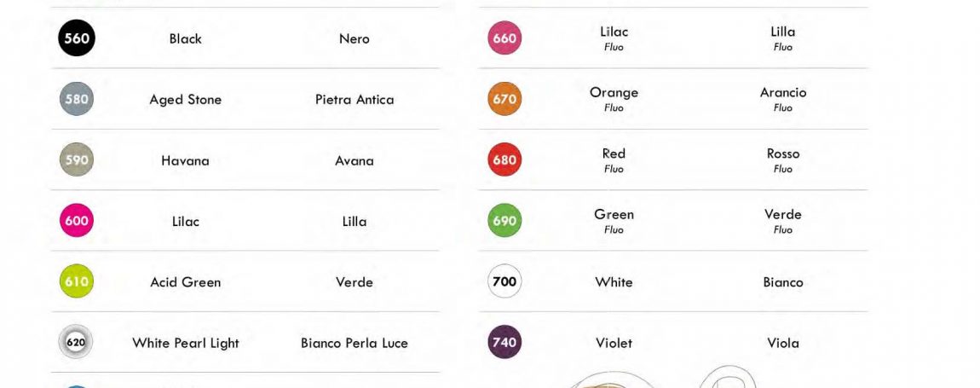980x388 pixels.
Task: Click the White Pearl Light name
Action: point(186,344)
